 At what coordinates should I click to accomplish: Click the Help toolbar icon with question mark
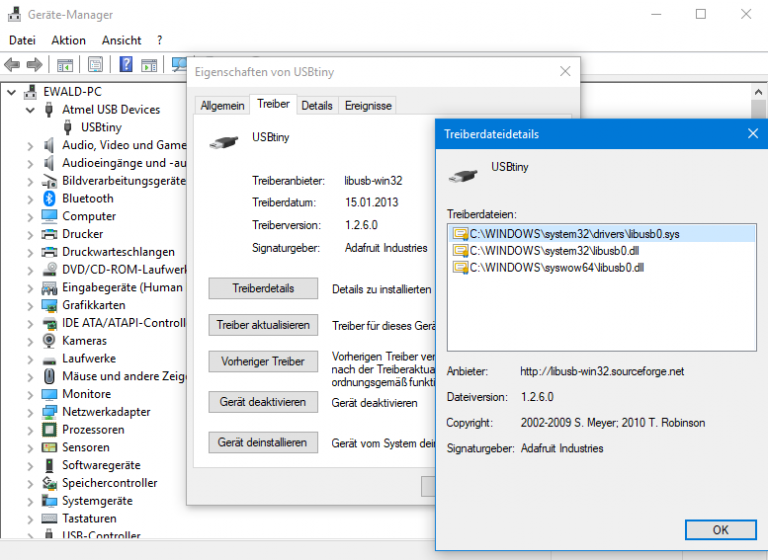tap(126, 65)
